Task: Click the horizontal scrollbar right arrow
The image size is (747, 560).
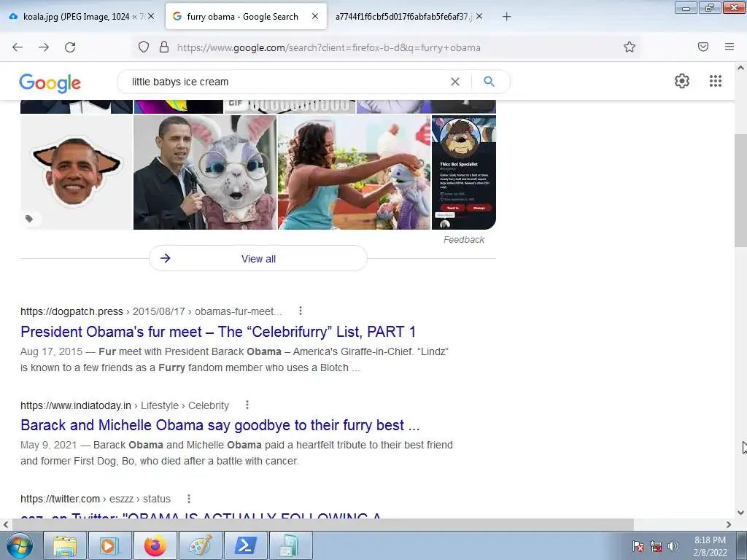Action: (x=729, y=524)
